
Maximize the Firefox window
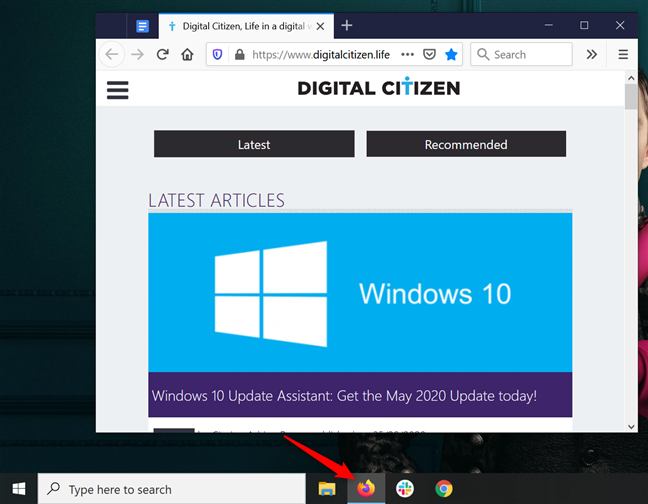(584, 25)
